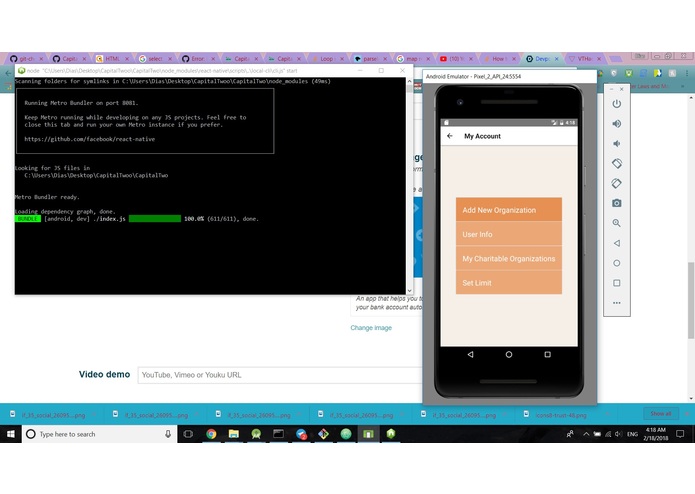Click the browser page vertical scrollbar thumb
The height and width of the screenshot is (494, 695).
[x=691, y=300]
